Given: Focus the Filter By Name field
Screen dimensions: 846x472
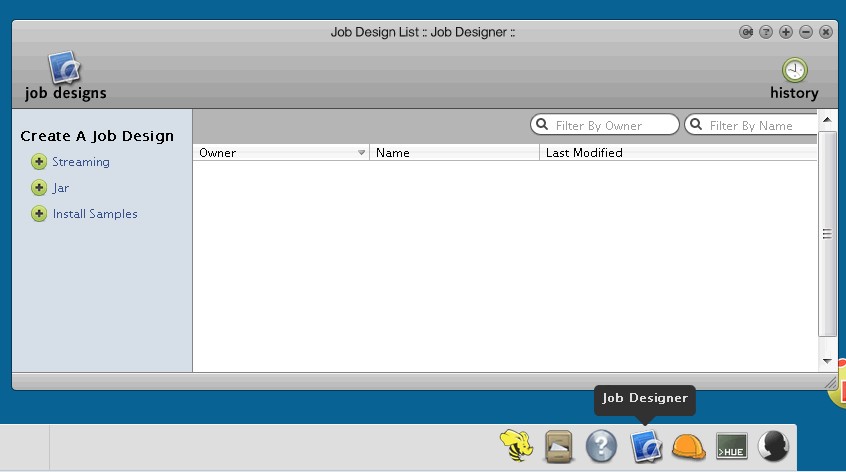Looking at the screenshot, I should tap(751, 124).
